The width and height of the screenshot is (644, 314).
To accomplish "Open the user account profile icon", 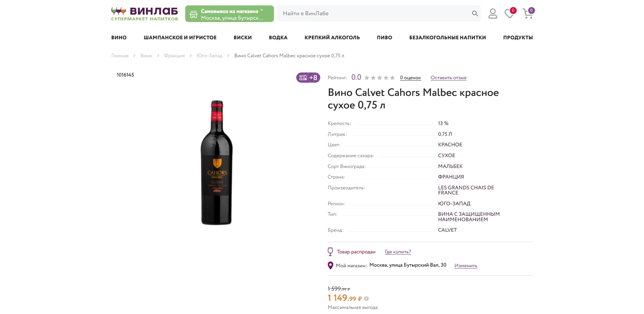I will click(493, 14).
